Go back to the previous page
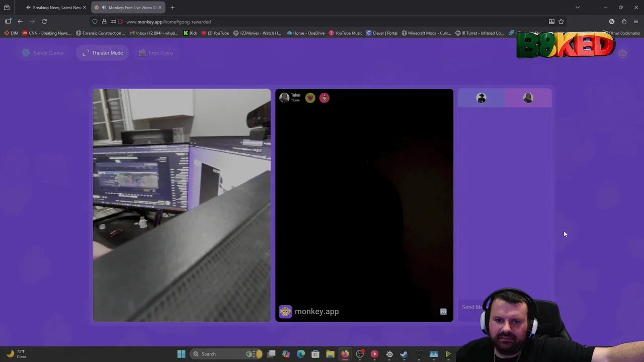 coord(20,22)
